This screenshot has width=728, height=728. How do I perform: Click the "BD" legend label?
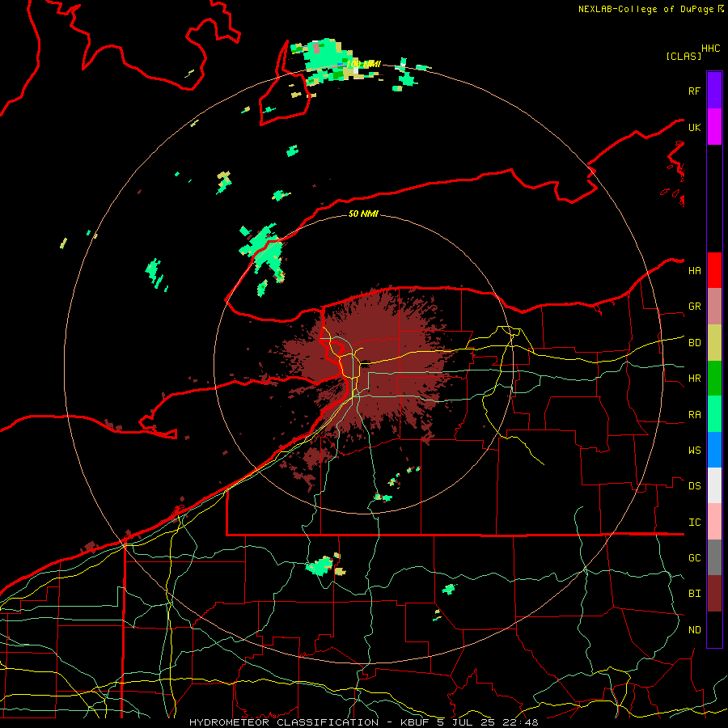click(x=694, y=343)
